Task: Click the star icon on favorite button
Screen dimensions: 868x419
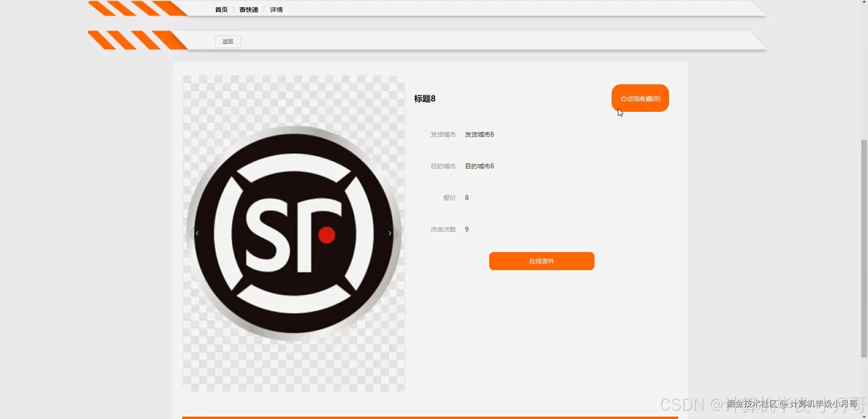Action: [x=623, y=99]
